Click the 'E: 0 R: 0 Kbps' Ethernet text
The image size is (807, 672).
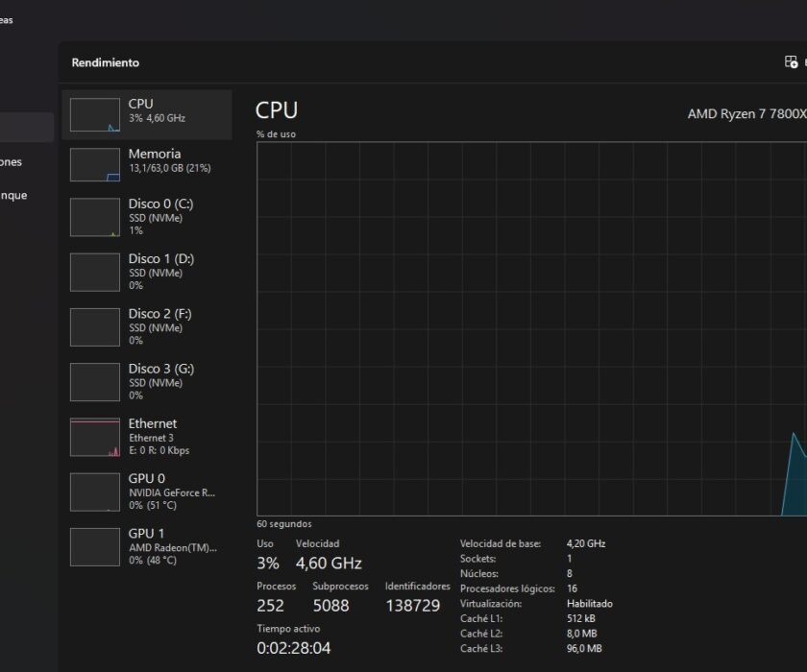pos(159,450)
